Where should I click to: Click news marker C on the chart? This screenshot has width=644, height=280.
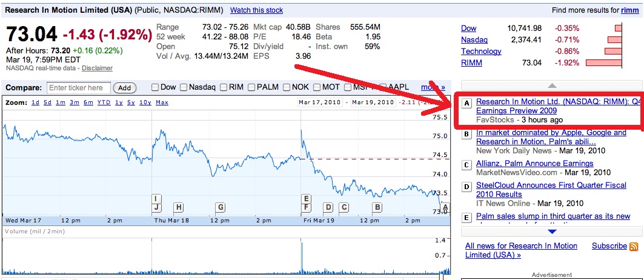[x=344, y=207]
